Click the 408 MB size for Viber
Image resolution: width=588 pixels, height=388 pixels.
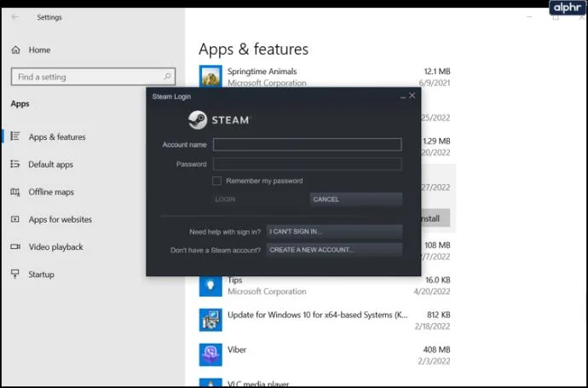tap(436, 350)
